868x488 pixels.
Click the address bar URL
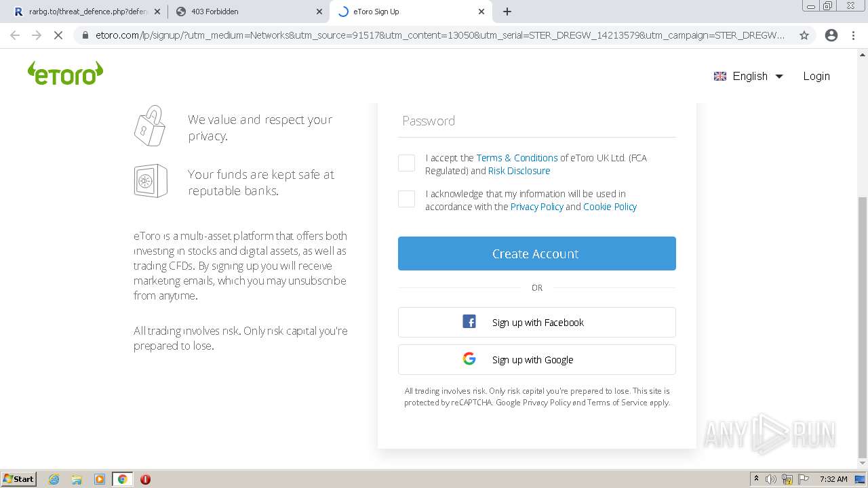pyautogui.click(x=440, y=35)
